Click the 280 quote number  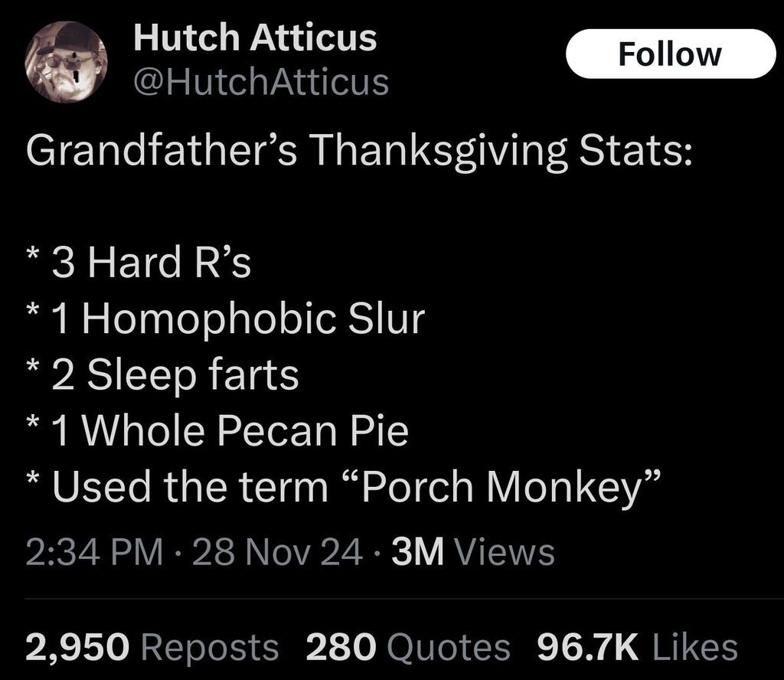[341, 647]
